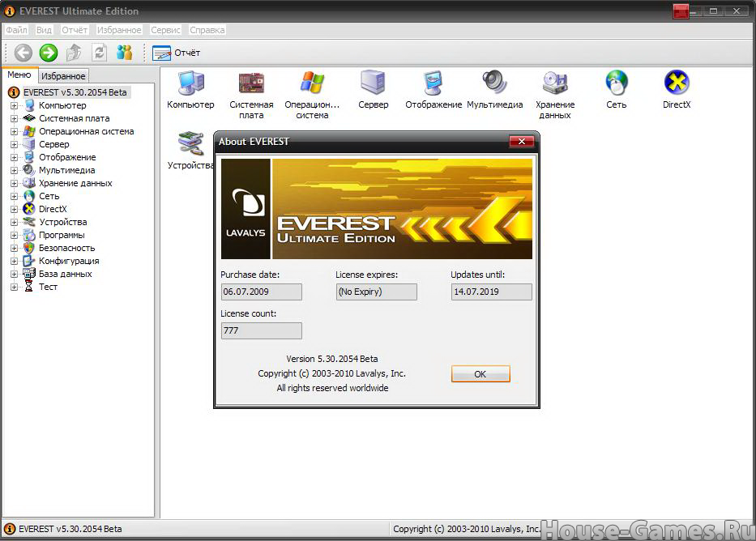Click the EVEREST Ultimate Edition banner image
756x541 pixels.
[377, 209]
